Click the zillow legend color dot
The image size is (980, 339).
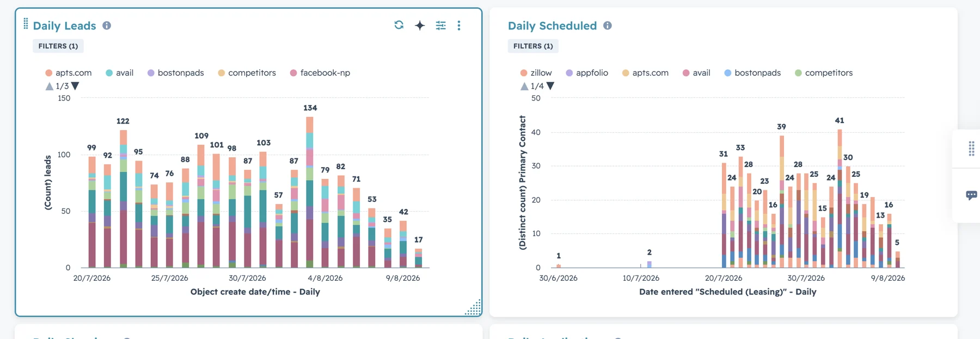[524, 73]
